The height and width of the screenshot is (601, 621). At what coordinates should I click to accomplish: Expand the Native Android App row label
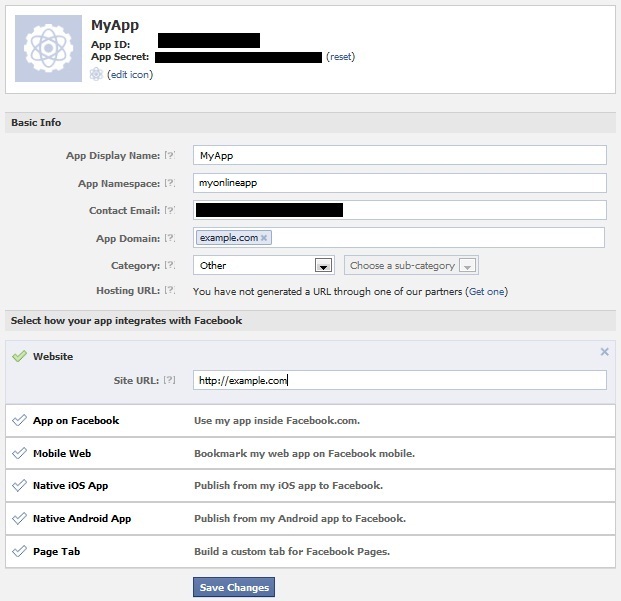pyautogui.click(x=82, y=519)
